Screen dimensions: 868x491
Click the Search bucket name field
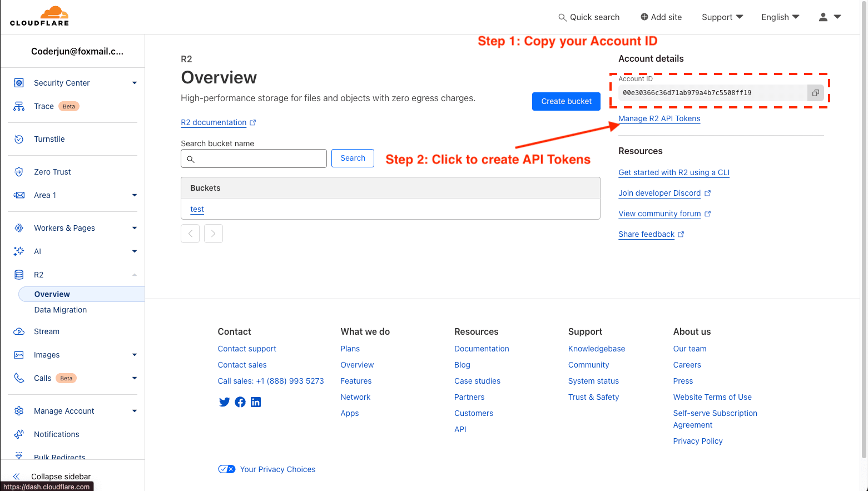click(x=254, y=158)
